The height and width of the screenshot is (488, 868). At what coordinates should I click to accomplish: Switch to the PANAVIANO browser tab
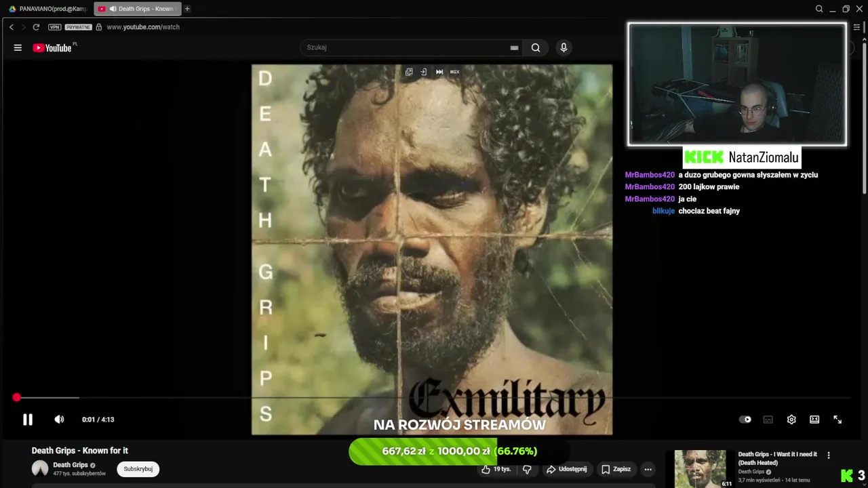click(47, 9)
